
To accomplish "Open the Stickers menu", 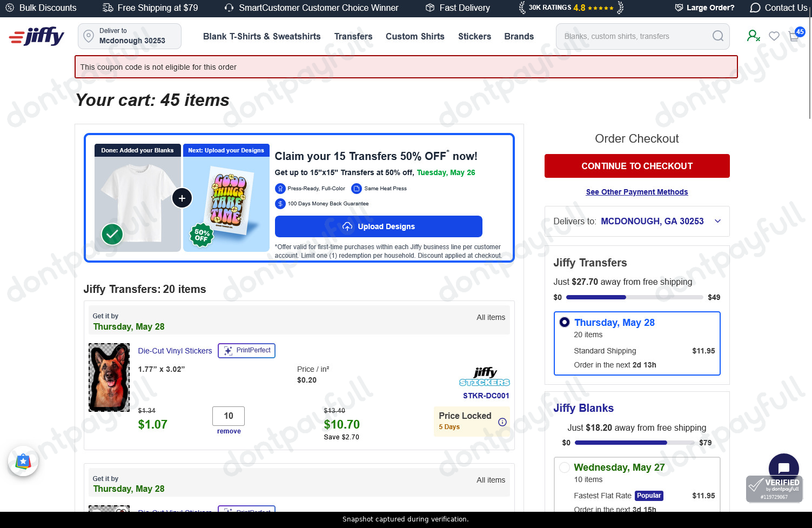I will 475,36.
